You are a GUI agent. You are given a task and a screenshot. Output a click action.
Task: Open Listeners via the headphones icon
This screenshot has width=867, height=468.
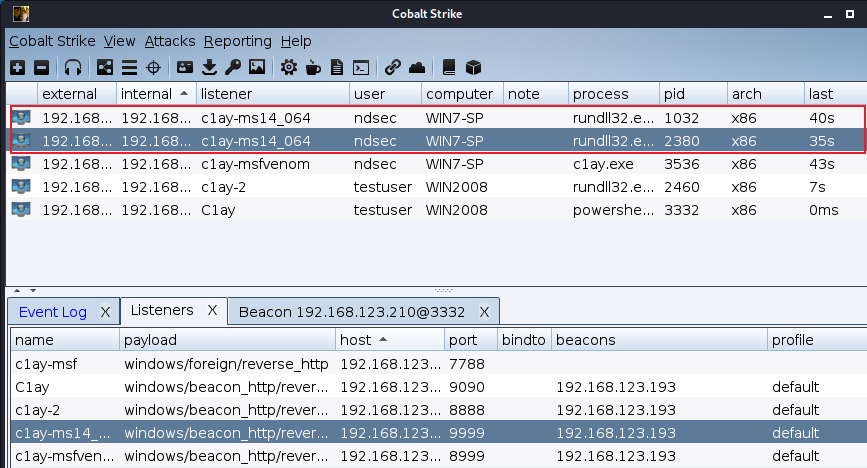tap(73, 68)
